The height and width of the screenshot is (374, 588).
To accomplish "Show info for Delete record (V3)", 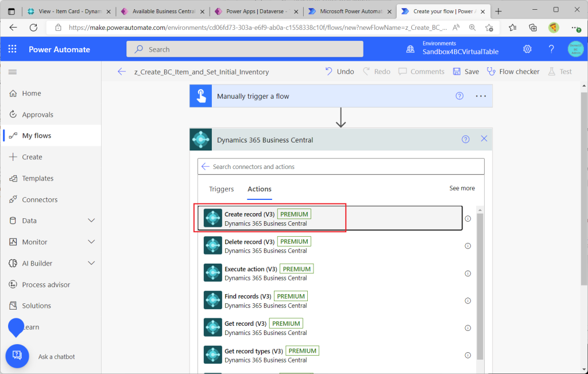I will click(x=467, y=246).
